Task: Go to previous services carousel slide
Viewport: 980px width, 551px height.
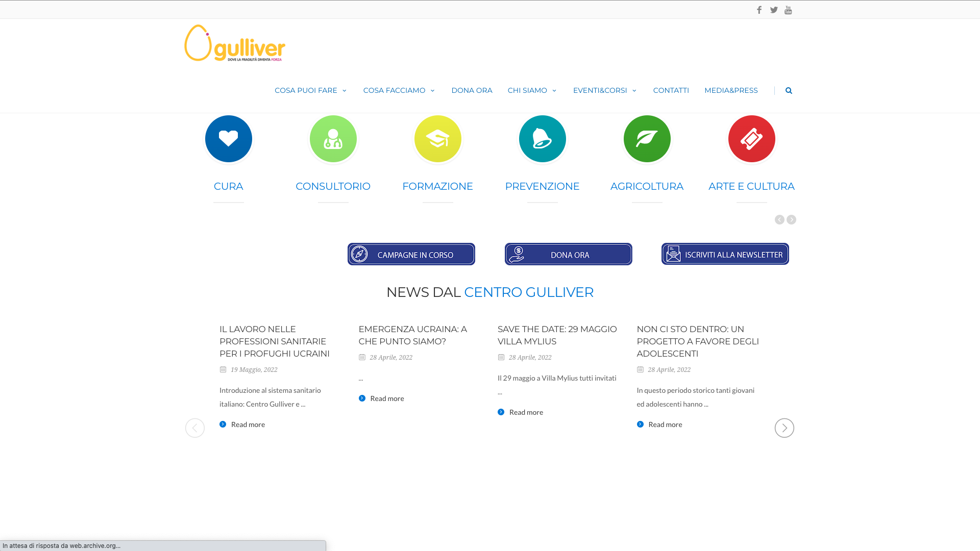Action: (x=779, y=219)
